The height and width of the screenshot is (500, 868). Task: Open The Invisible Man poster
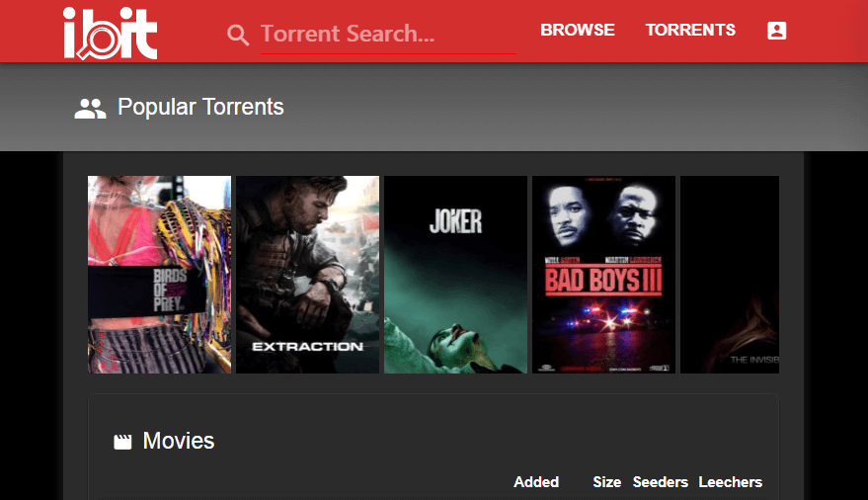click(730, 275)
